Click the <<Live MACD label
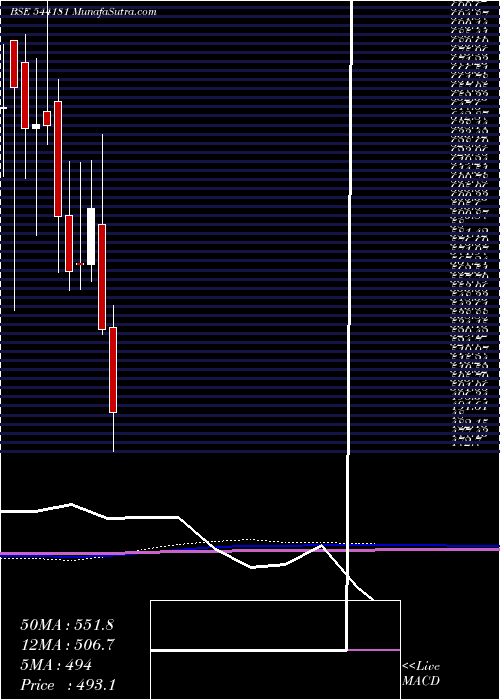This screenshot has height=700, width=500. [421, 674]
